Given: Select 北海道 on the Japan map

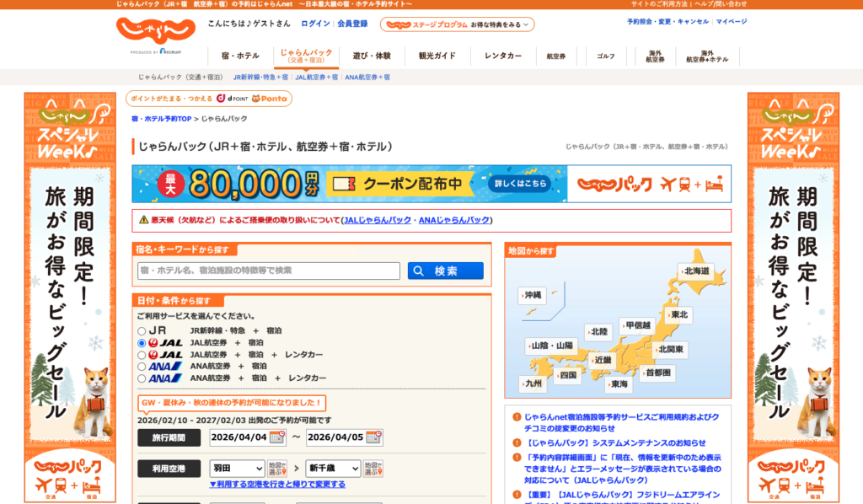Looking at the screenshot, I should 697,271.
